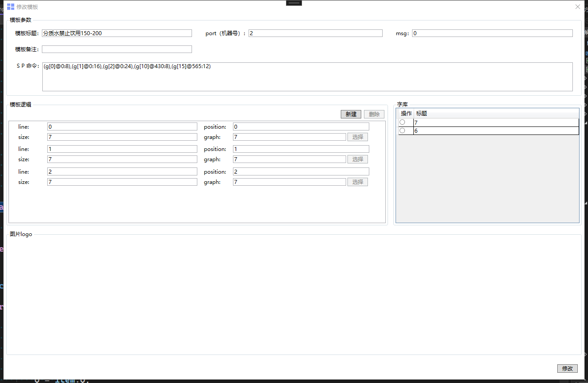Click the 操作 column header in 字库
The height and width of the screenshot is (383, 588).
point(406,114)
